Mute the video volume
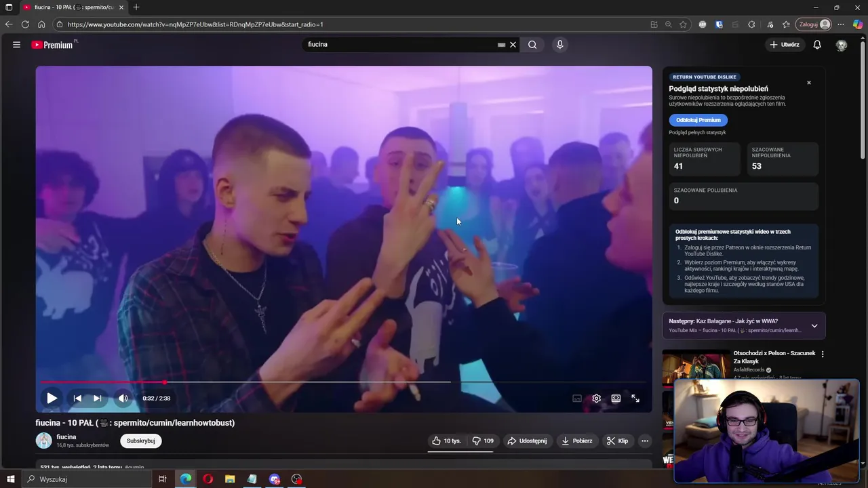The image size is (868, 488). pos(123,399)
